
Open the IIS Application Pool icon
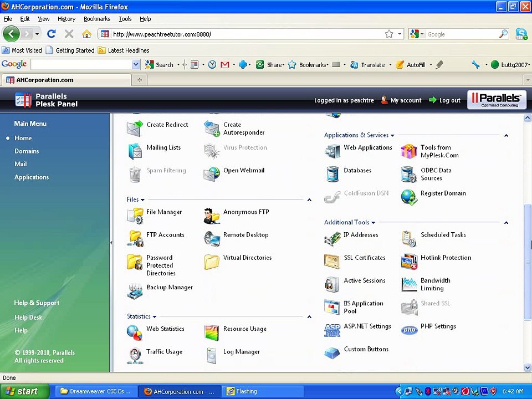click(x=332, y=307)
